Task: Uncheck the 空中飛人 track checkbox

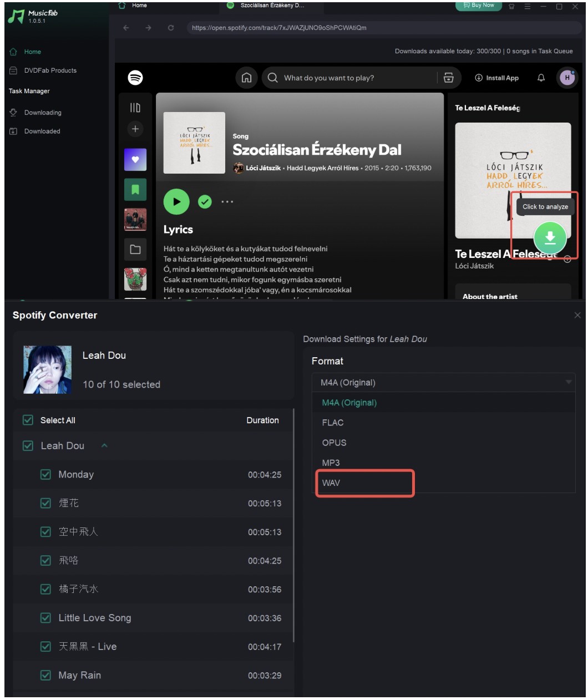Action: point(46,532)
